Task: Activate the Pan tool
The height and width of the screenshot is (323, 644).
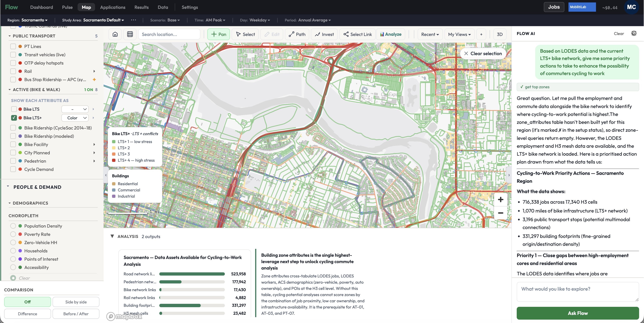Action: (x=218, y=34)
